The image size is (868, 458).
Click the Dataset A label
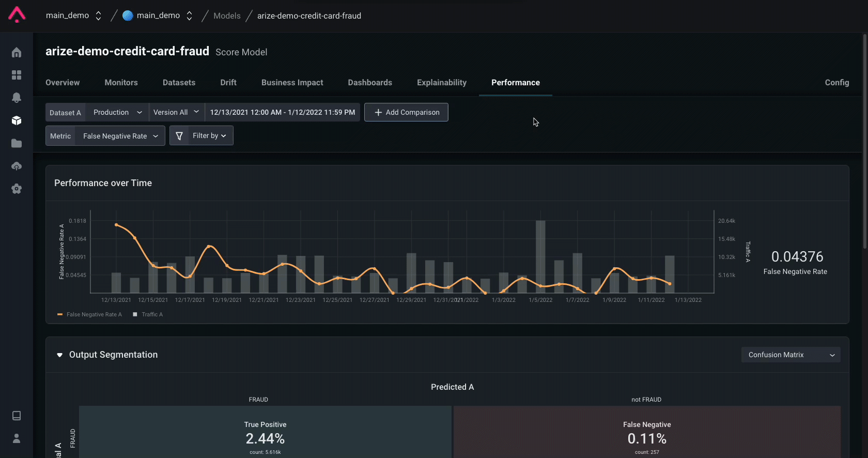[66, 113]
